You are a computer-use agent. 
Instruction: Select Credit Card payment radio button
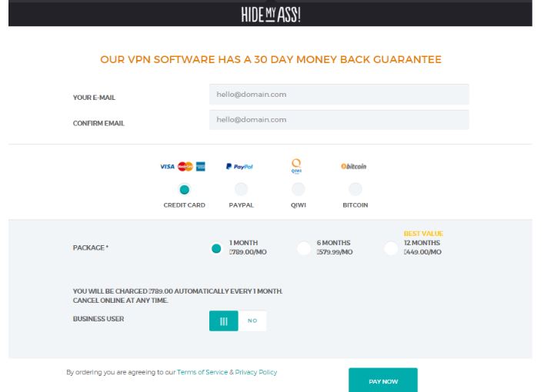tap(184, 190)
